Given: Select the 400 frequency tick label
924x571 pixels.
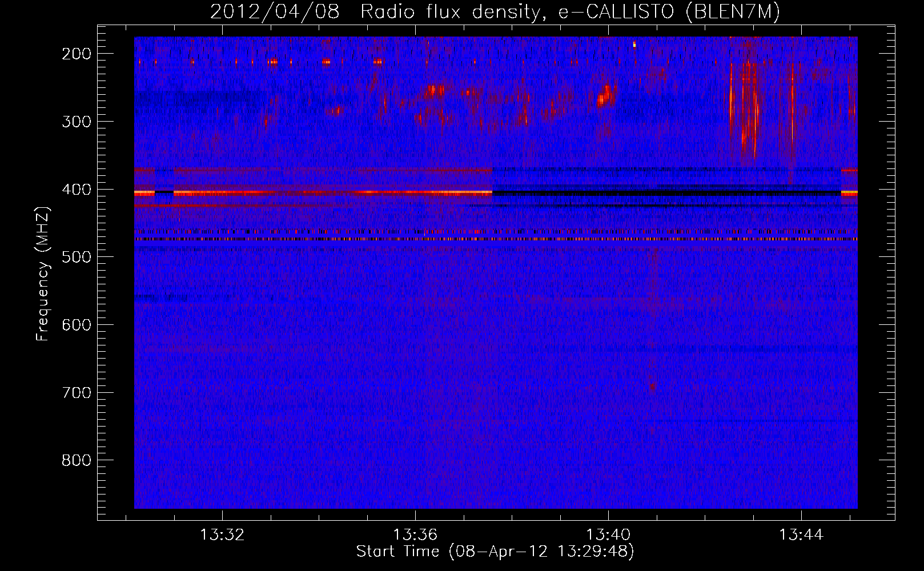Looking at the screenshot, I should pyautogui.click(x=77, y=190).
